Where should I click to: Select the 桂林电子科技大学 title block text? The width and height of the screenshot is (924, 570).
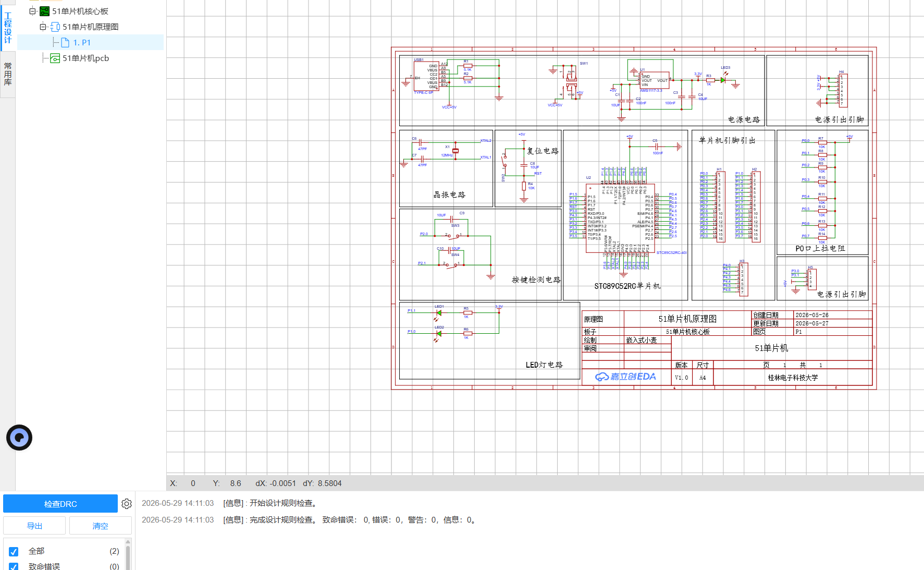click(793, 378)
